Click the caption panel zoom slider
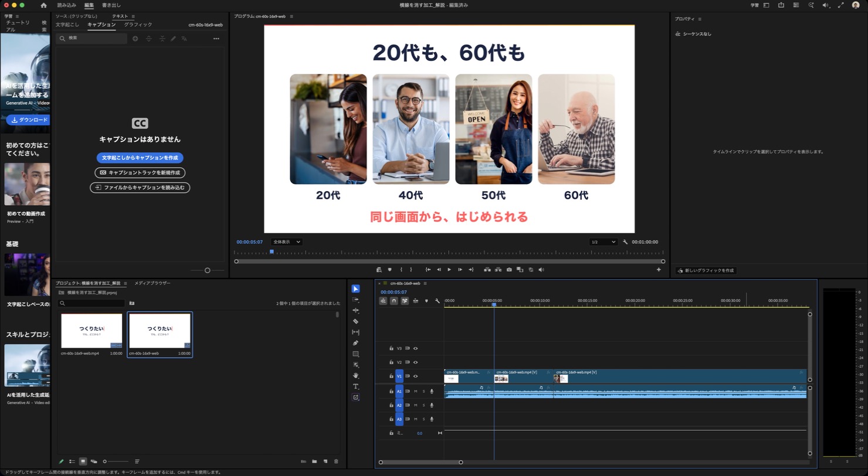 [x=207, y=270]
